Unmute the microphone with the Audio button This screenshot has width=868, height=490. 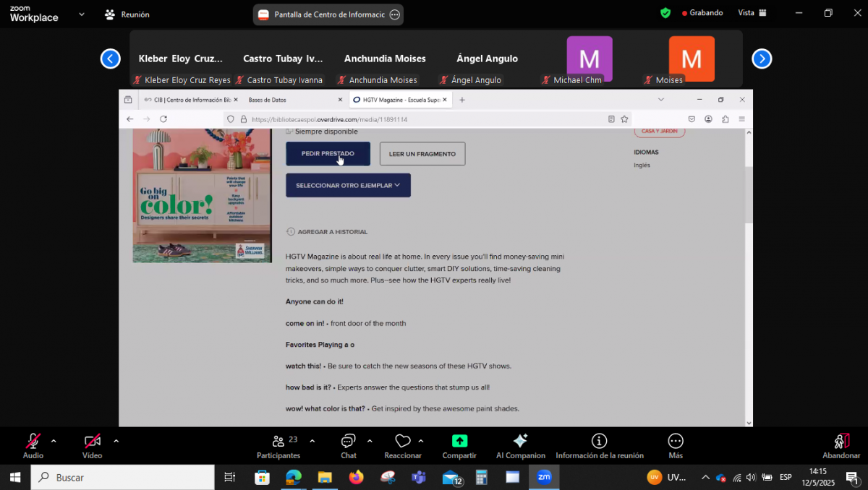pyautogui.click(x=33, y=445)
